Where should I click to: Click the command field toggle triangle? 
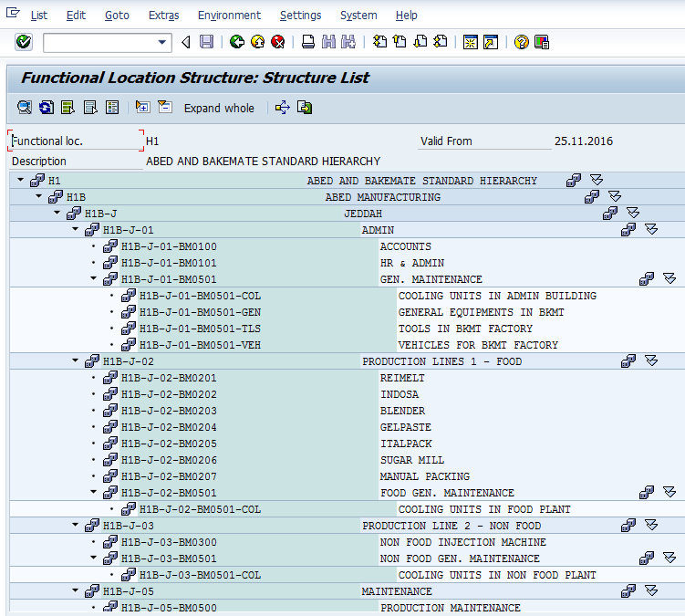(186, 42)
